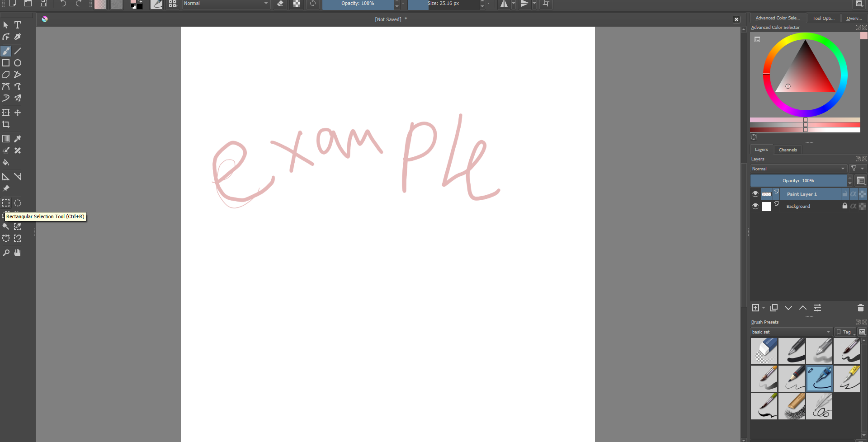
Task: Open layer properties
Action: click(x=817, y=308)
